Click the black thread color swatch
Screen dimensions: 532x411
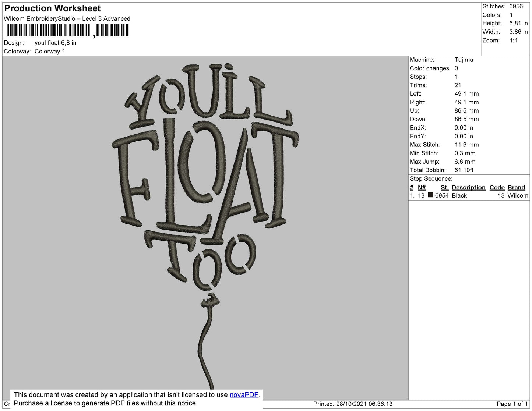click(430, 195)
